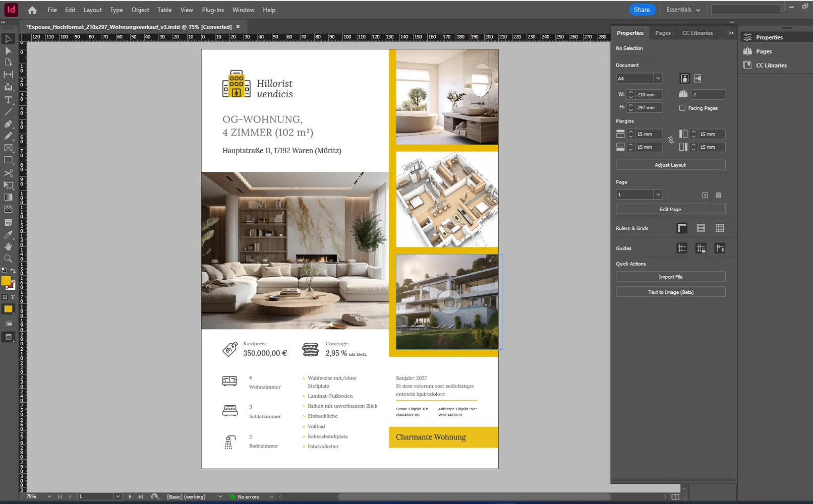Click Text to Image (Beta) button
This screenshot has height=504, width=813.
(x=670, y=292)
